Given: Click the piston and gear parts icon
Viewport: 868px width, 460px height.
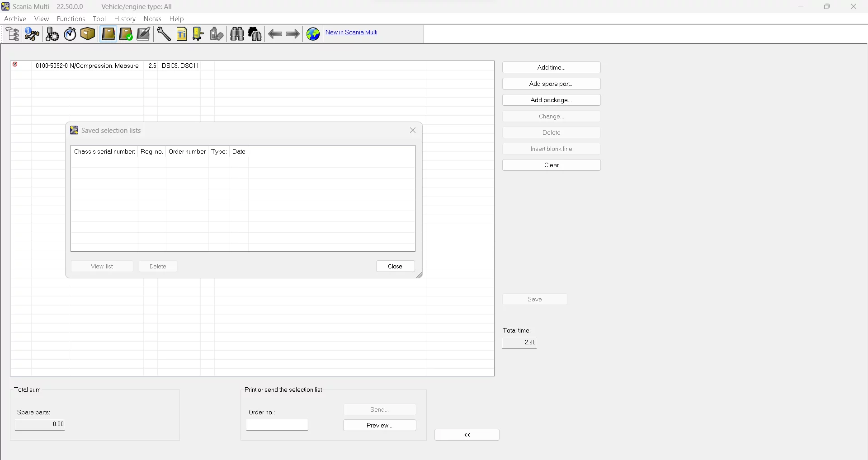Looking at the screenshot, I should point(52,34).
